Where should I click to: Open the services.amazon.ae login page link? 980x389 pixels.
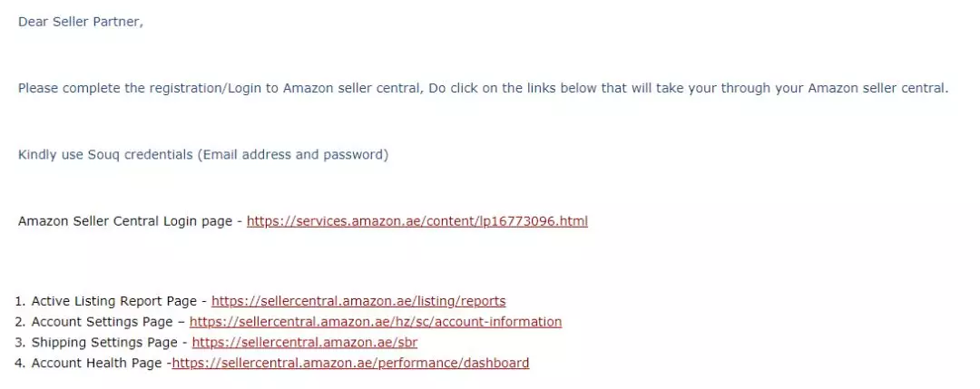click(416, 221)
